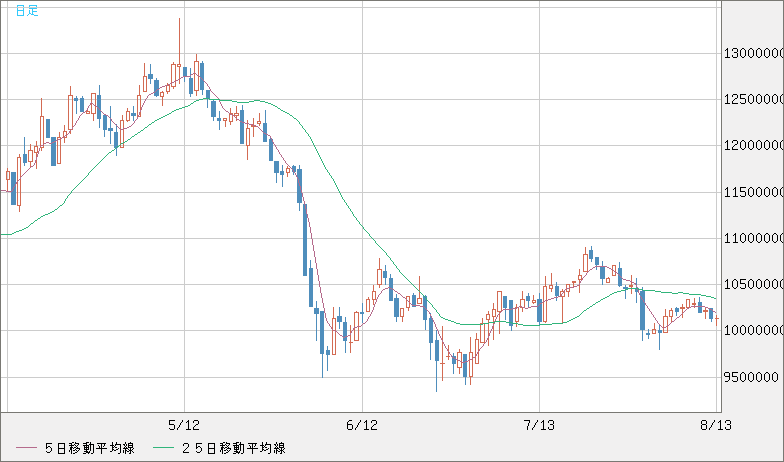This screenshot has width=784, height=462.
Task: Select the 5/12 date label
Action: (x=184, y=426)
